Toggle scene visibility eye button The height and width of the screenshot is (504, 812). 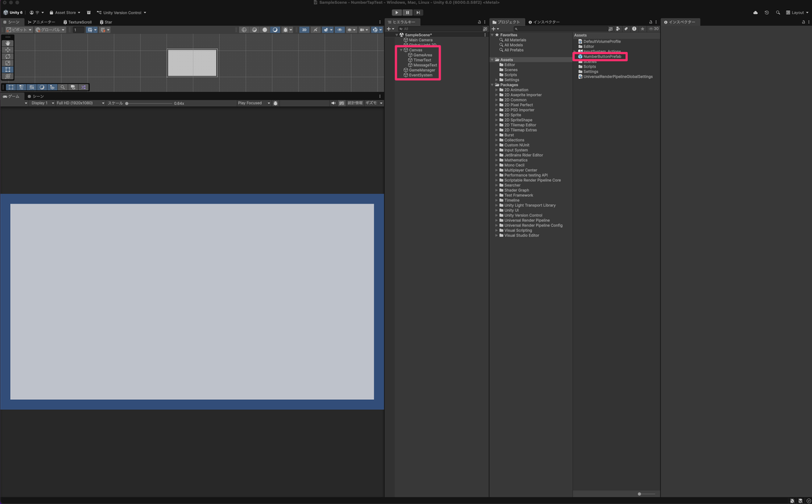point(339,30)
